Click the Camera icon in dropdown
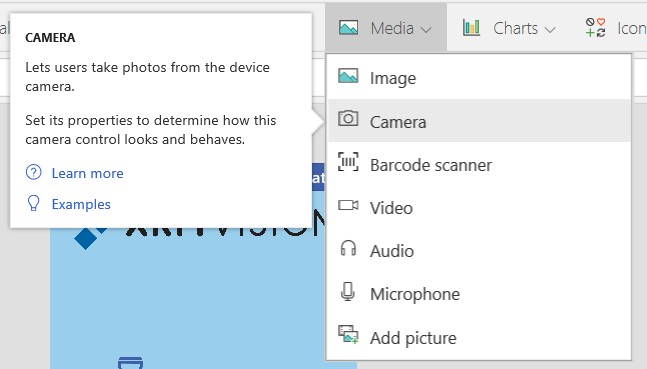The image size is (647, 369). pos(348,119)
